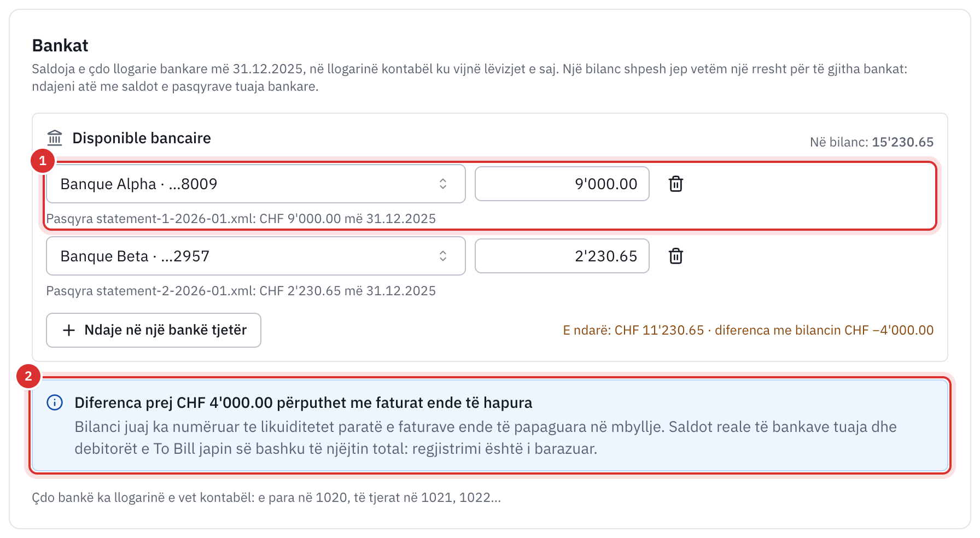Open the Banque Alpha …8009 account dropdown
The image size is (980, 538).
tap(256, 184)
